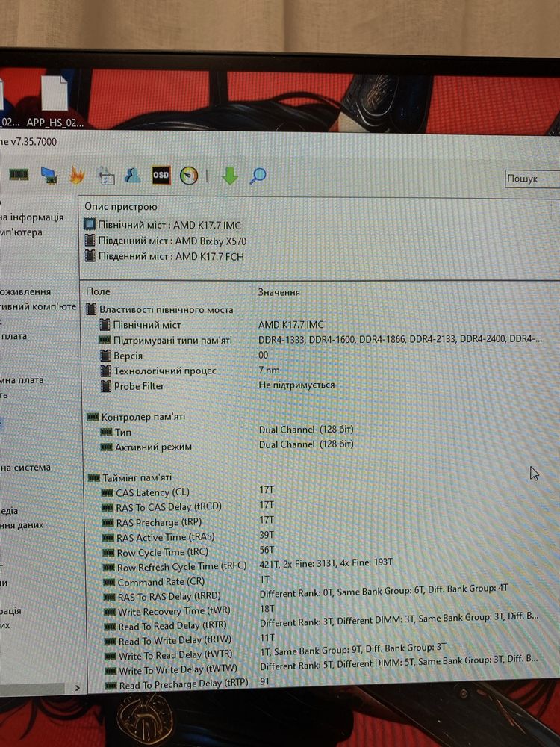Click the memory icon beside Таймінг пам'яті
This screenshot has height=747, width=560.
[94, 477]
